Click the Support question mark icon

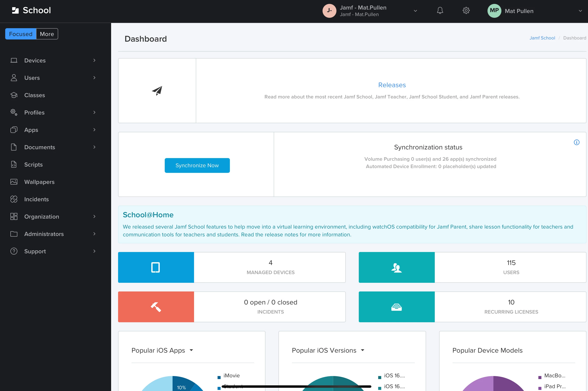(14, 251)
